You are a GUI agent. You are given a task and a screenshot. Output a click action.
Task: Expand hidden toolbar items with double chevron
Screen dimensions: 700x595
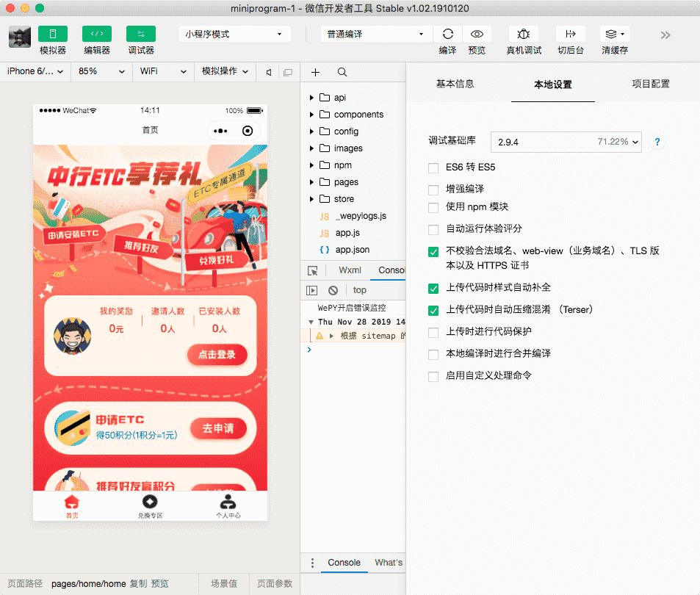(665, 35)
